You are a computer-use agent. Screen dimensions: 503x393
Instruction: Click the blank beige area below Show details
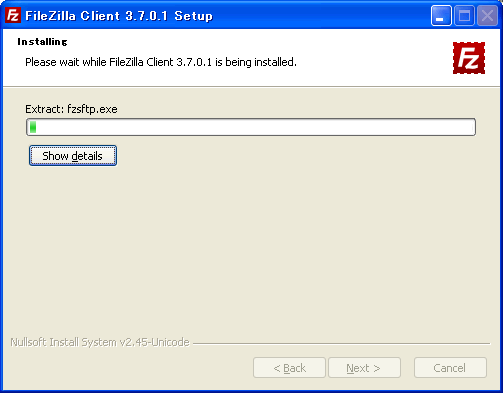tap(251, 247)
